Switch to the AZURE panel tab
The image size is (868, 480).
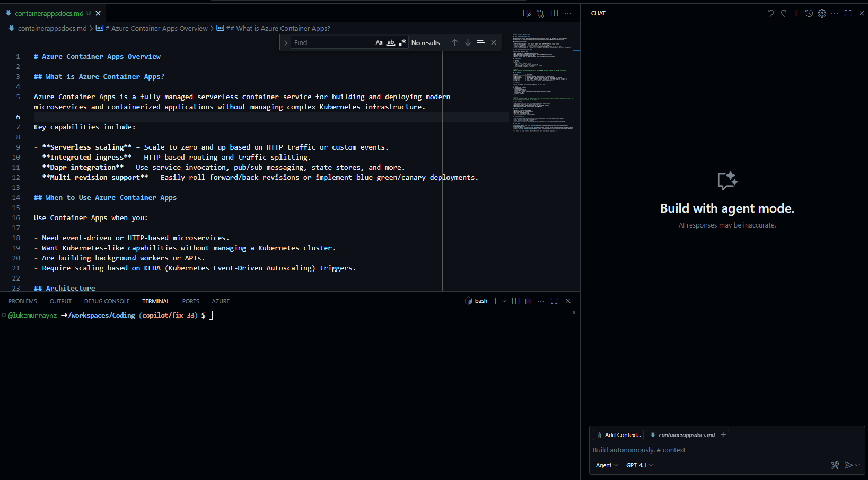pyautogui.click(x=221, y=301)
